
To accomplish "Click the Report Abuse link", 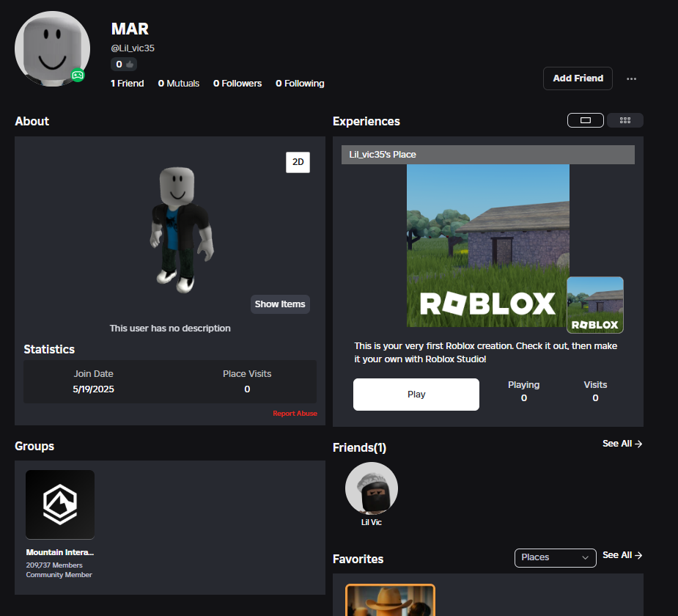I will 295,414.
